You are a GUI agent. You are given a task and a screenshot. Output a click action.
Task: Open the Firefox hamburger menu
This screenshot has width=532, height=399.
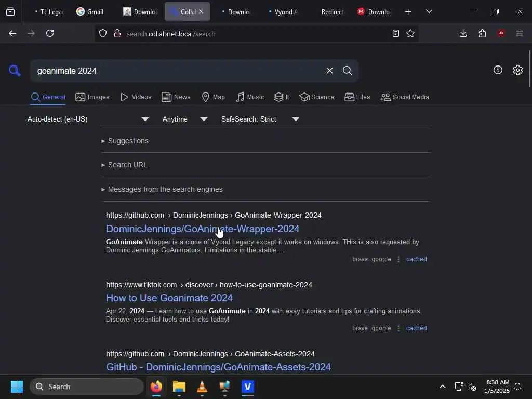click(x=520, y=33)
